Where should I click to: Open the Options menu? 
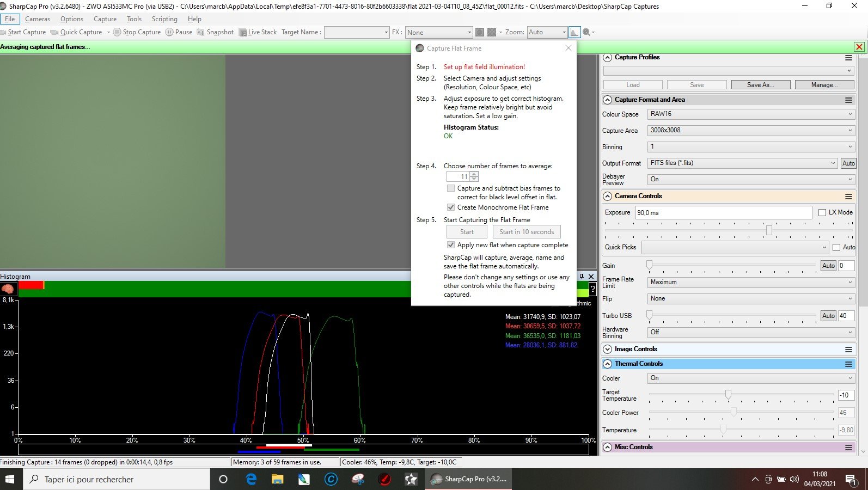click(72, 19)
